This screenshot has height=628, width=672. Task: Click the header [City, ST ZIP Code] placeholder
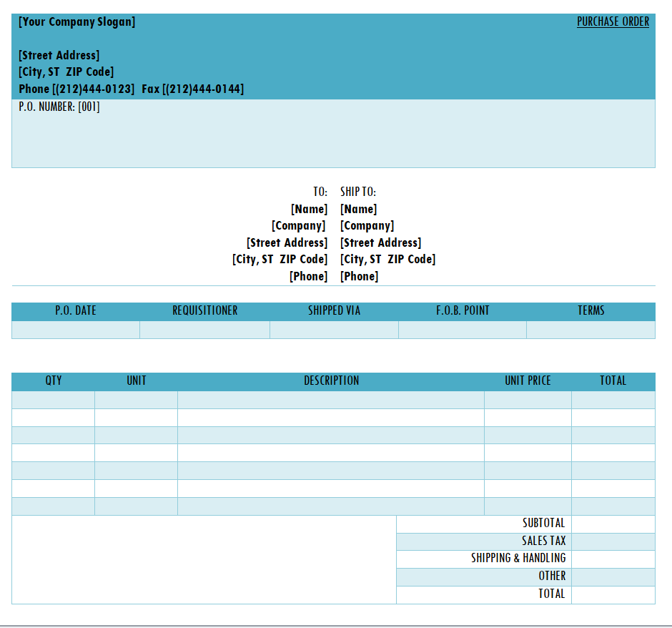[x=66, y=72]
